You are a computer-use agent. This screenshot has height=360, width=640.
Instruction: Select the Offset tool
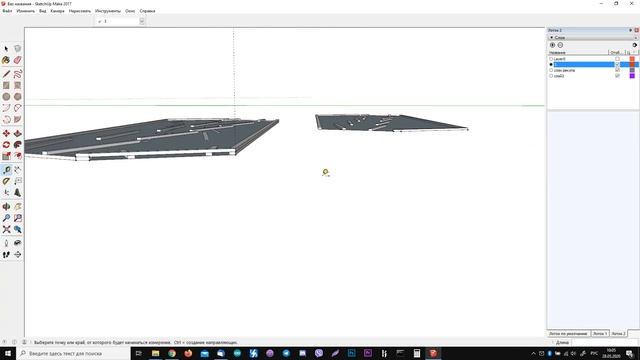(18, 156)
